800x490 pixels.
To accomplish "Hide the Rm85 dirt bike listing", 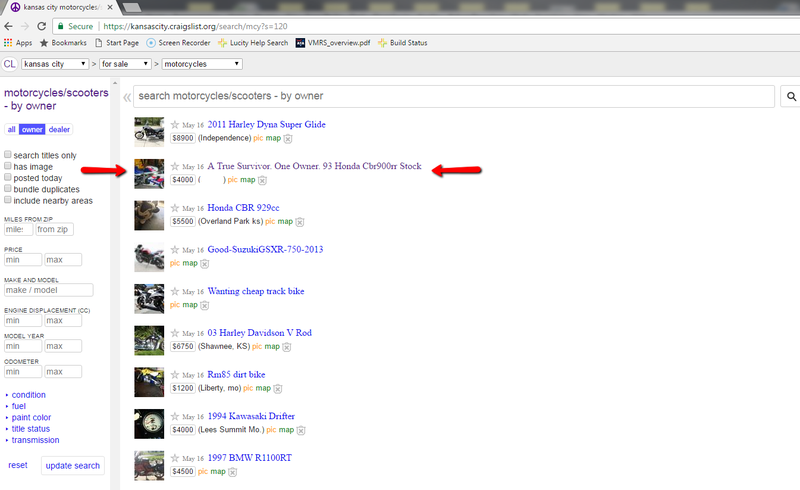I will coord(278,389).
